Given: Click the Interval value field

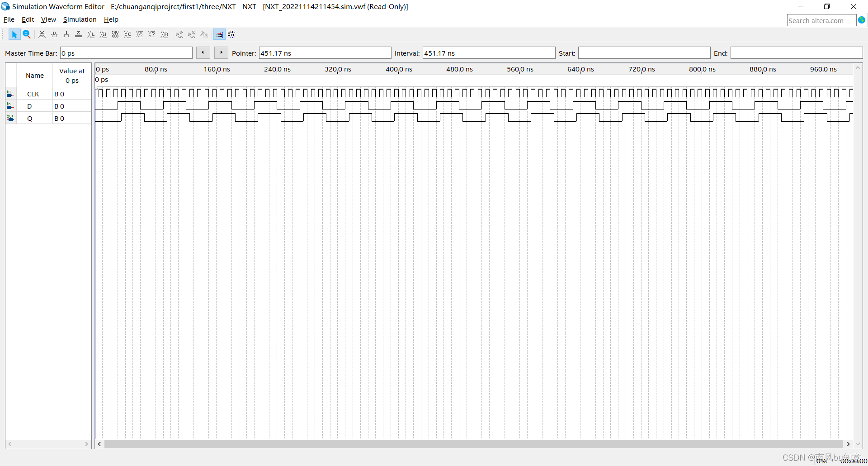Looking at the screenshot, I should (489, 53).
